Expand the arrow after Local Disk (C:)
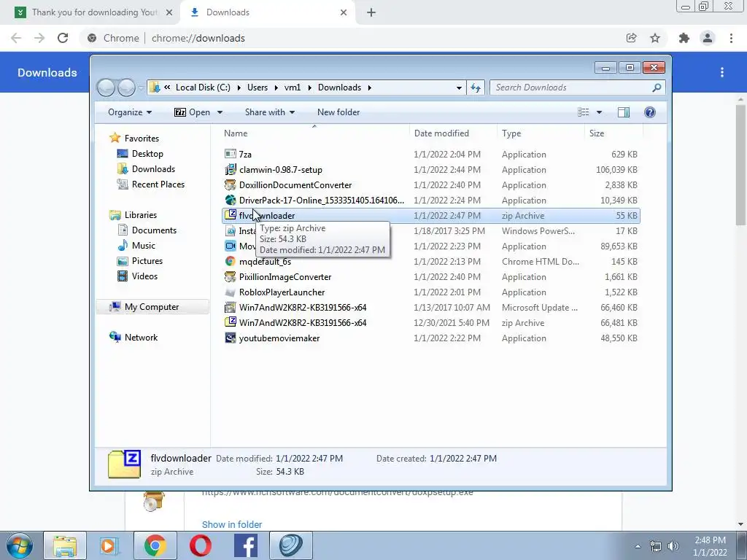Screen dimensions: 747x560 (239, 87)
